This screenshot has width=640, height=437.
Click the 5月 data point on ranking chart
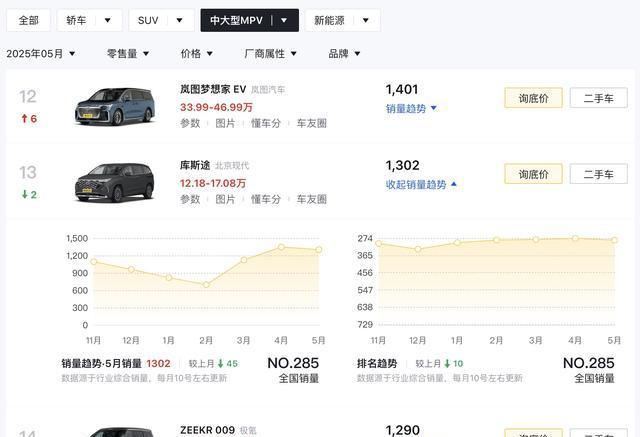[614, 240]
